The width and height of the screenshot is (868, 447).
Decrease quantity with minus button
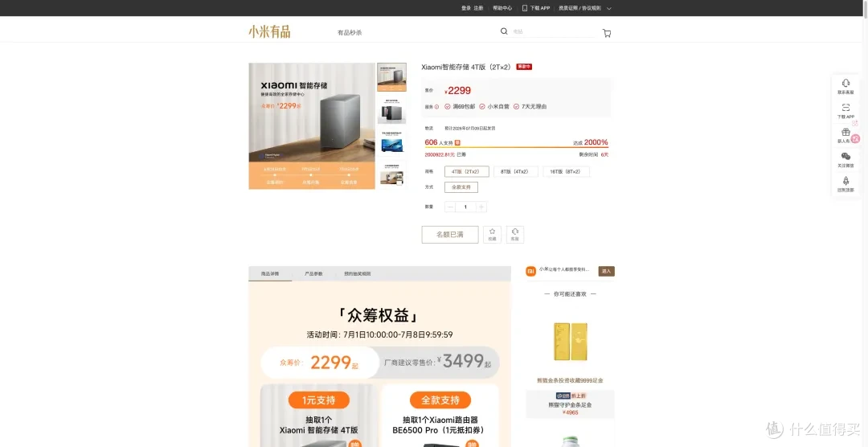tap(450, 207)
